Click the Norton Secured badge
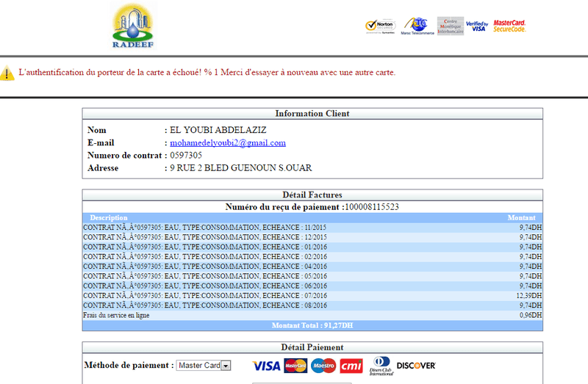The height and width of the screenshot is (384, 588). 381,26
